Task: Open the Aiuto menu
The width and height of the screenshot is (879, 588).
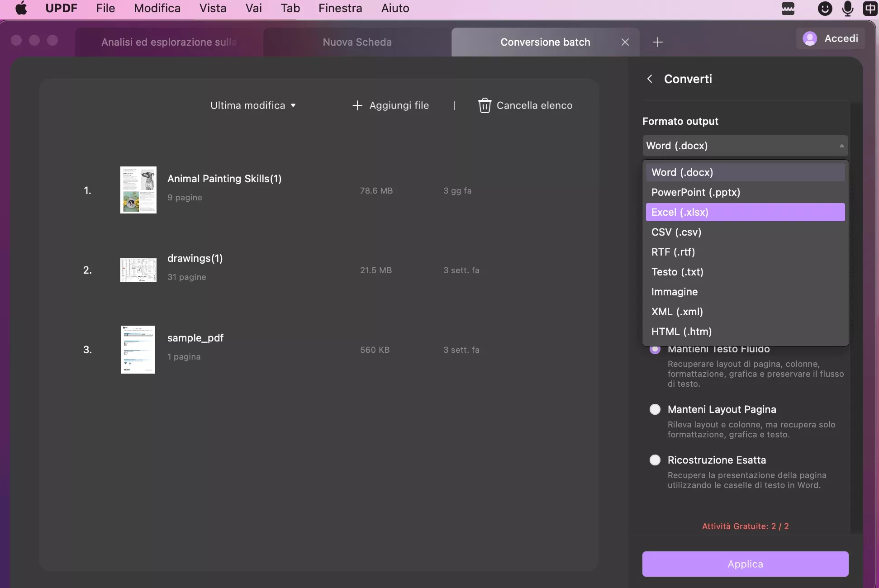Action: [395, 8]
